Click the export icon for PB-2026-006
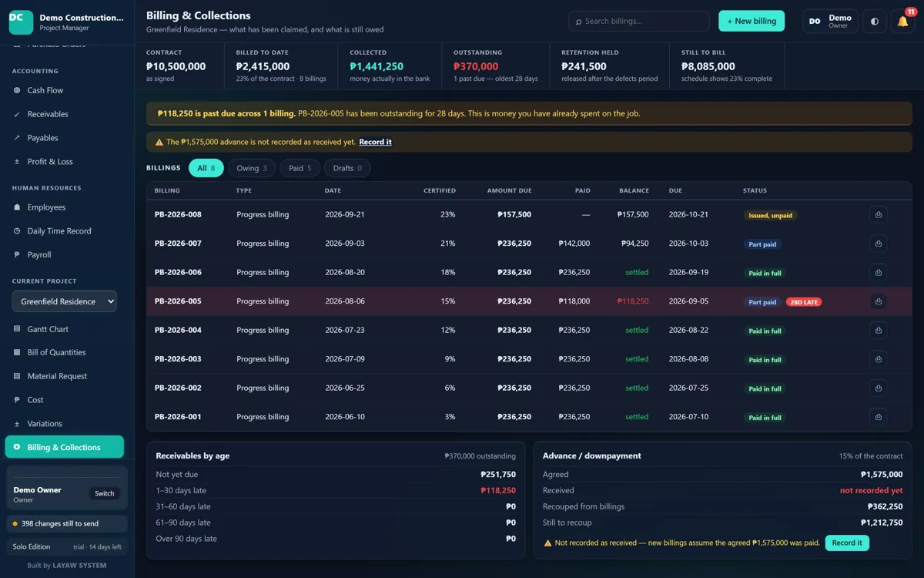Screen dimensions: 924x578 (x=879, y=273)
